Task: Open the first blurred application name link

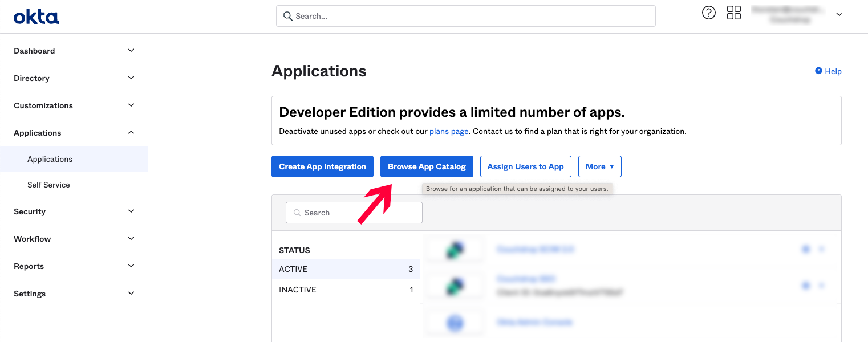Action: (536, 249)
